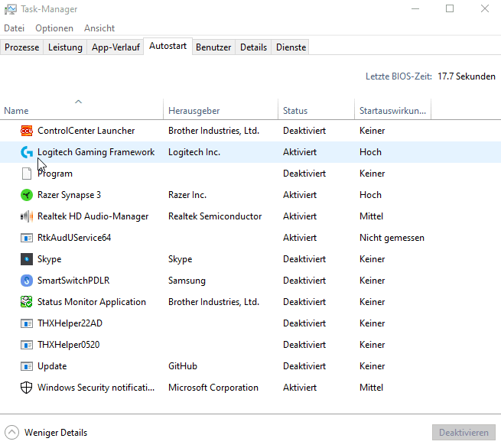The width and height of the screenshot is (501, 448).
Task: Open the Datei menu
Action: pos(15,28)
